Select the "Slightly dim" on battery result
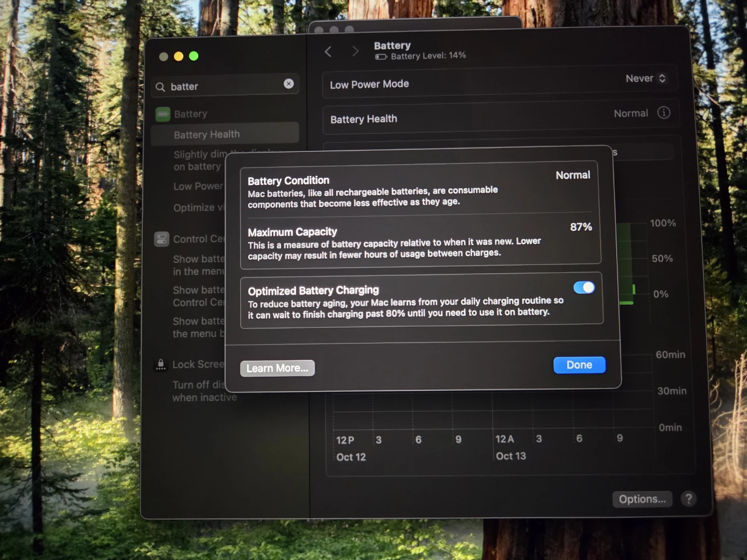The image size is (747, 560). (x=200, y=161)
